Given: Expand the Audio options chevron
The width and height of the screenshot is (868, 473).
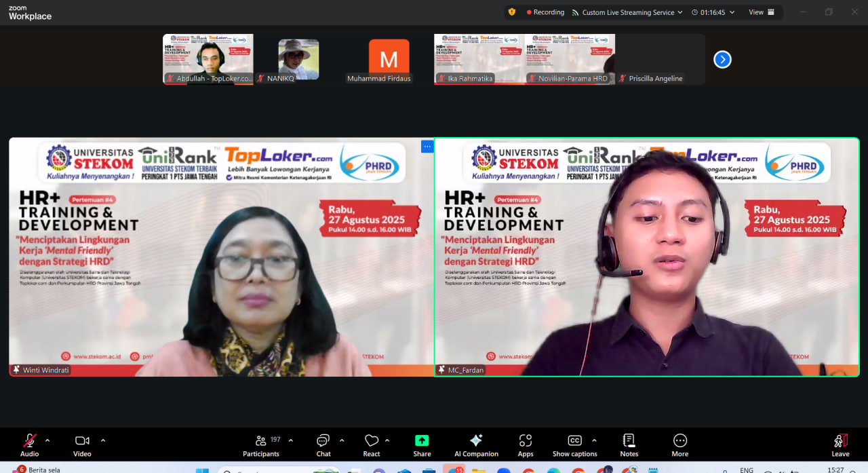Looking at the screenshot, I should tap(47, 440).
